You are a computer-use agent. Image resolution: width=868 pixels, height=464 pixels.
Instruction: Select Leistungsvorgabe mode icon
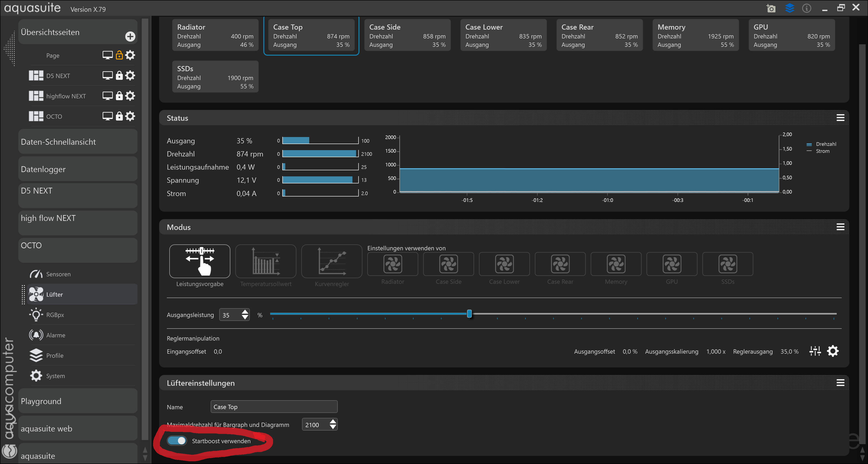click(199, 261)
